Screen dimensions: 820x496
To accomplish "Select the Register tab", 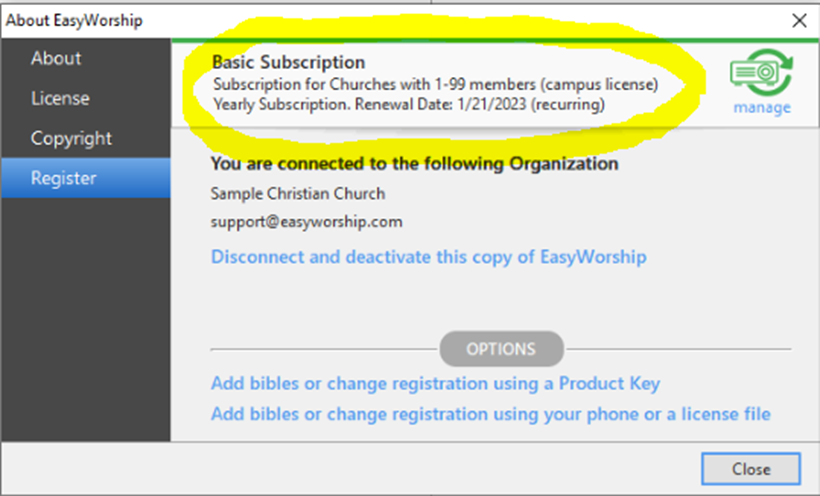I will point(86,178).
